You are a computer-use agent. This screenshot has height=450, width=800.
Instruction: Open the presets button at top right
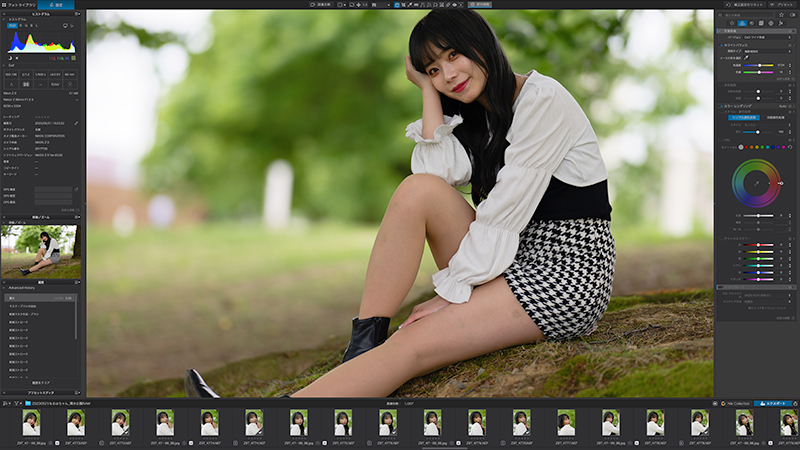[782, 5]
